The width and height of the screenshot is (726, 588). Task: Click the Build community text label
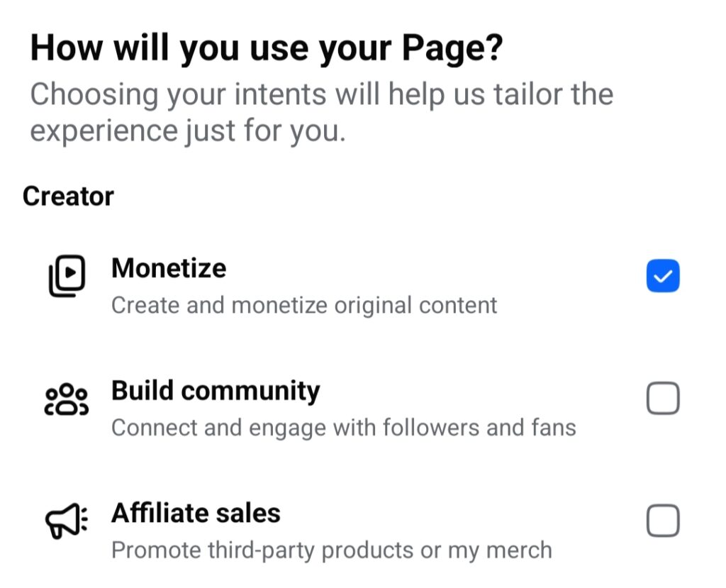[x=215, y=390]
